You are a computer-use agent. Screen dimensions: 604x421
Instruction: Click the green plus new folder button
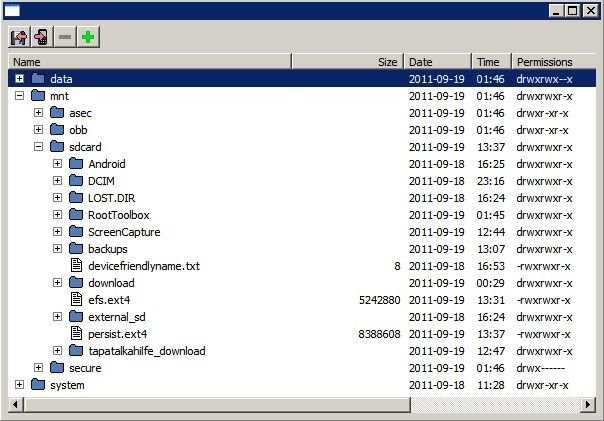click(88, 37)
